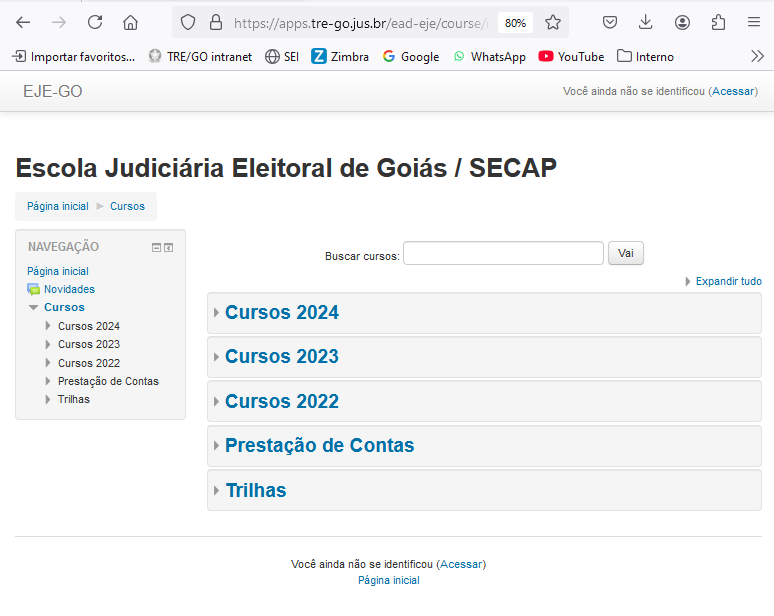The height and width of the screenshot is (616, 774).
Task: Open the extensions puzzle icon
Action: tap(718, 22)
